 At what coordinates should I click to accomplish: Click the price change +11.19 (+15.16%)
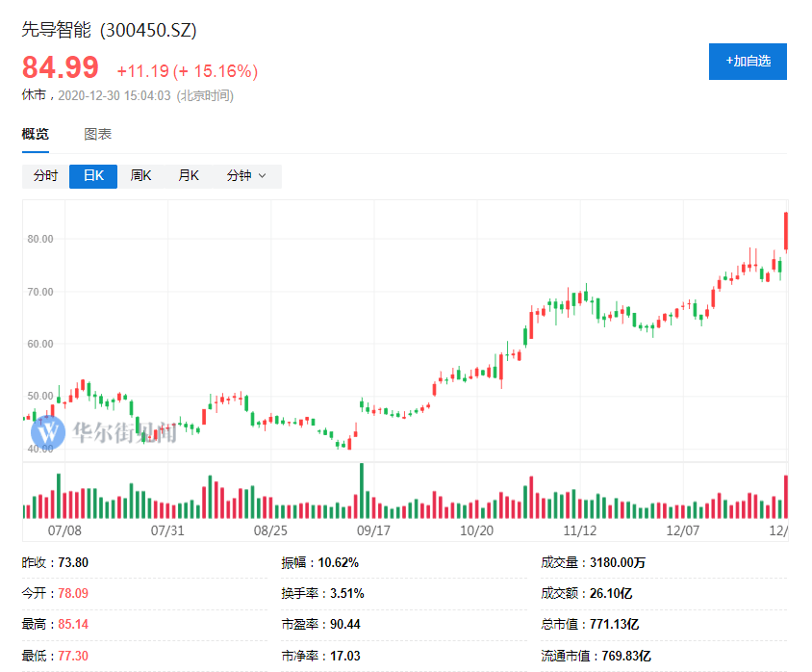click(x=188, y=71)
